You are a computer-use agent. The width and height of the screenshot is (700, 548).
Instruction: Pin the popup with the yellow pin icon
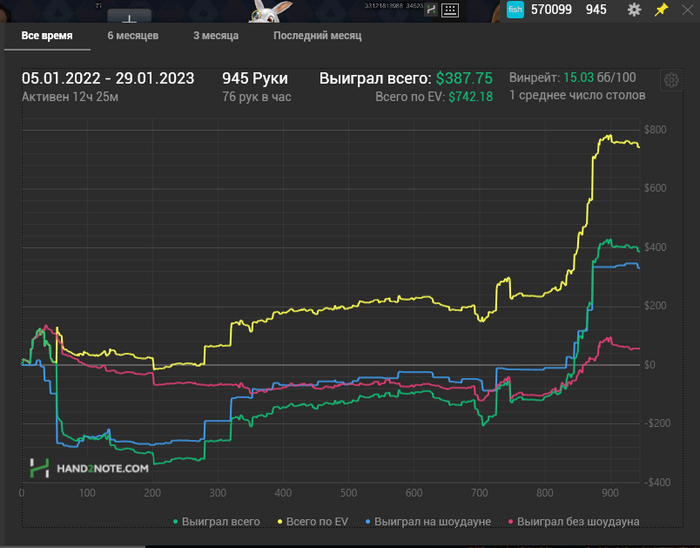661,9
